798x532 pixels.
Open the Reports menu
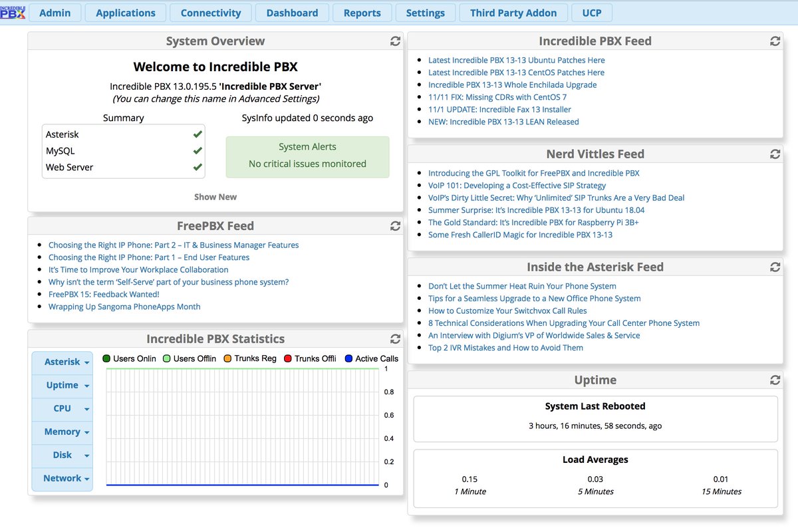362,13
